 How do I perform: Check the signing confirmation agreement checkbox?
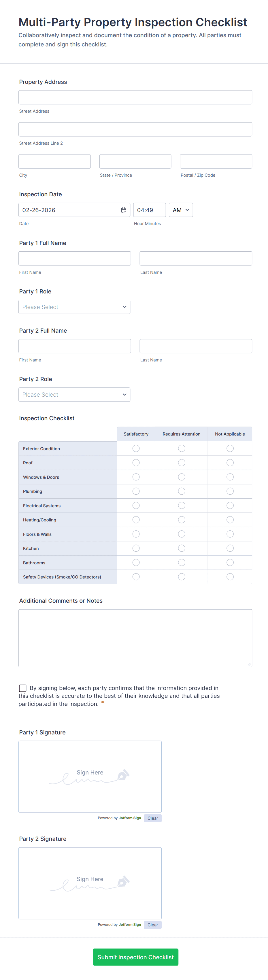point(23,688)
